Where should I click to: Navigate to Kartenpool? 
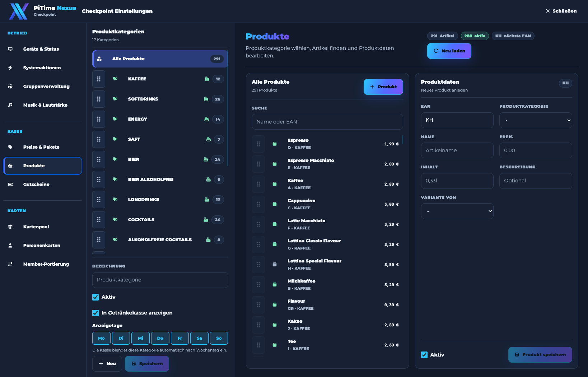pos(43,227)
